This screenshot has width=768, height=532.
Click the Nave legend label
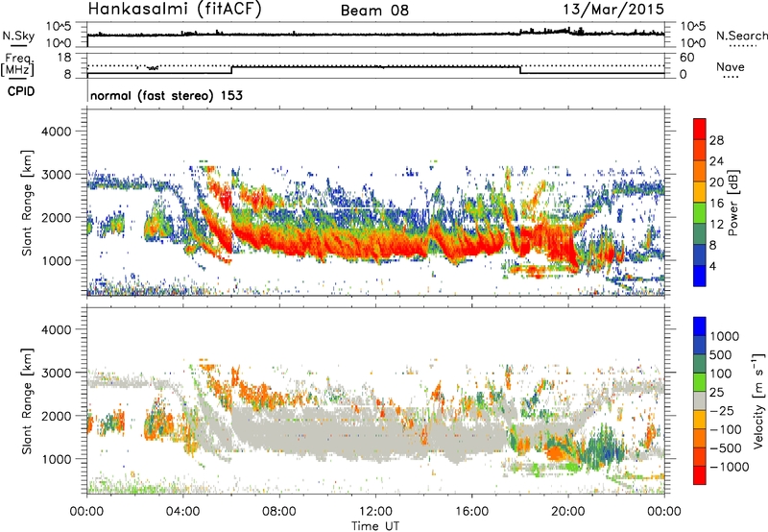731,66
